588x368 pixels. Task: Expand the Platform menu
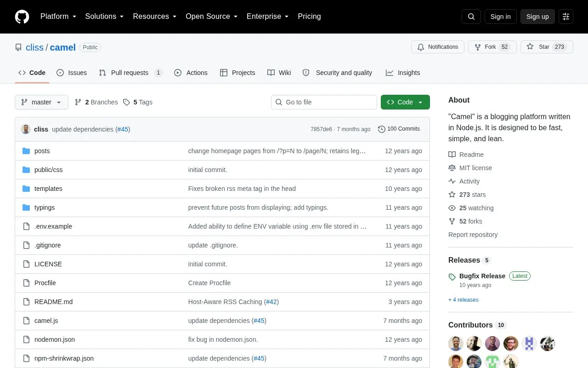tap(58, 17)
